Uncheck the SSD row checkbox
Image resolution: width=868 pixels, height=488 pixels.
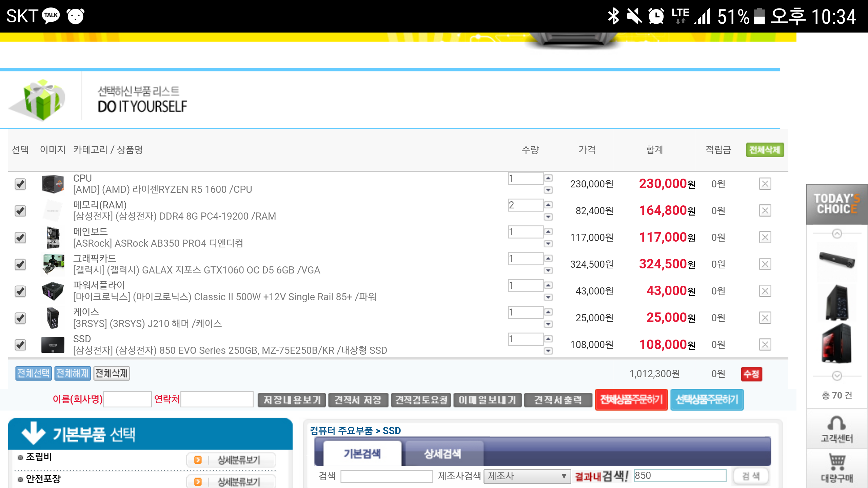pyautogui.click(x=20, y=345)
